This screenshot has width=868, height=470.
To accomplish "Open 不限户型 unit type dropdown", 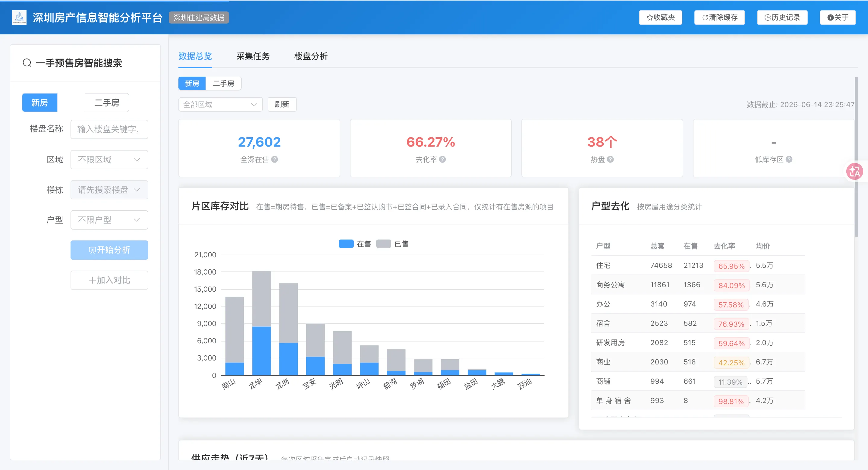I will [x=109, y=220].
